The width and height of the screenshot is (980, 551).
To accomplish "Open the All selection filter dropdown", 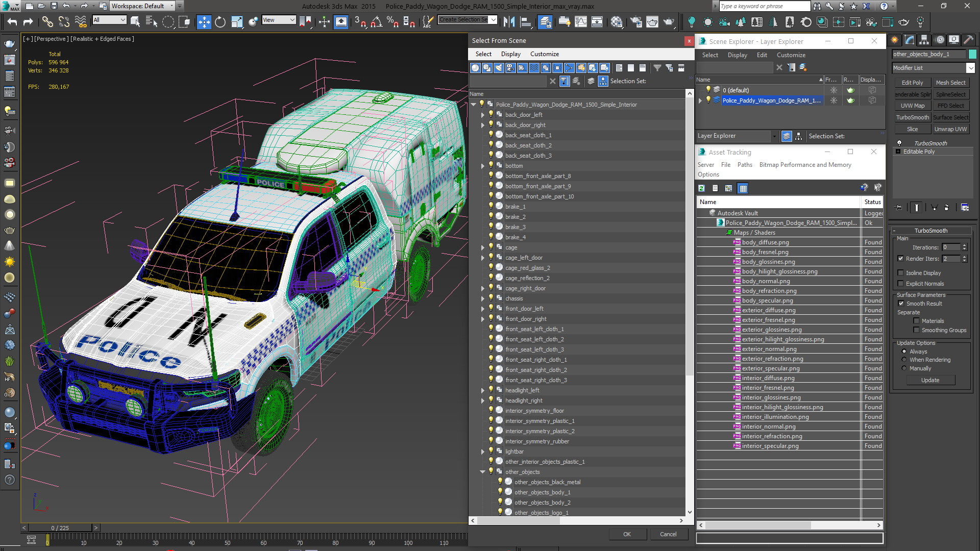I will [109, 20].
